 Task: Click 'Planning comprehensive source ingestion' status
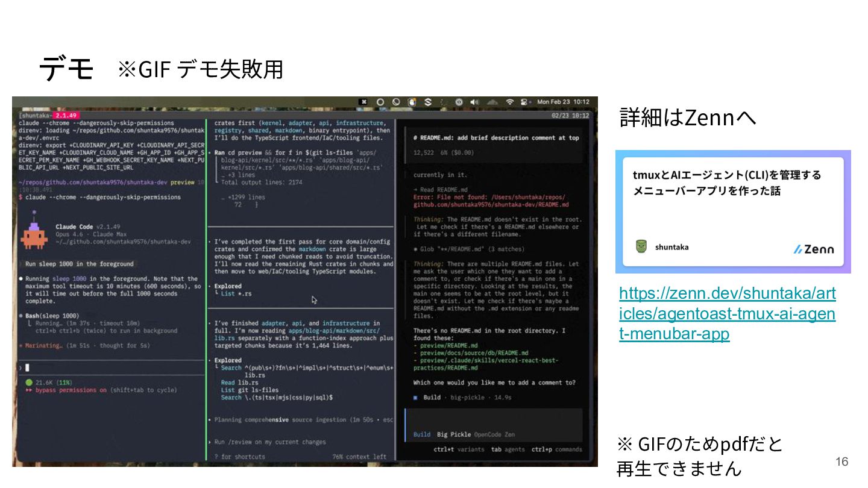click(301, 419)
